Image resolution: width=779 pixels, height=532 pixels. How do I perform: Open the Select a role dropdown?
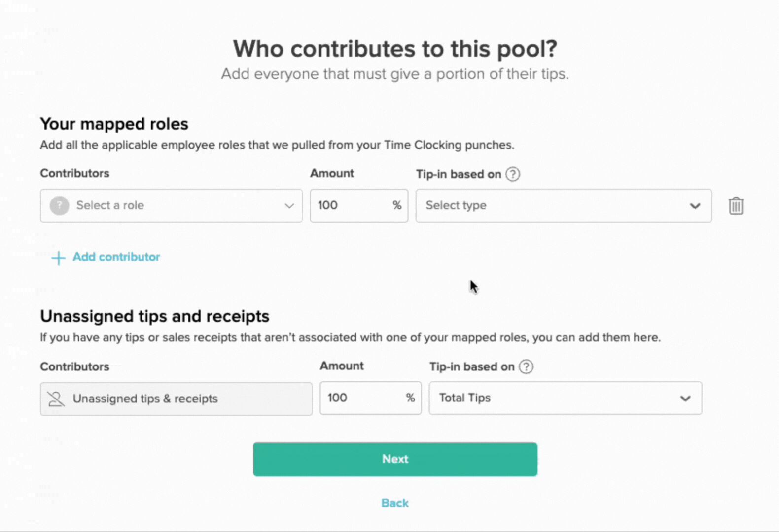coord(171,205)
